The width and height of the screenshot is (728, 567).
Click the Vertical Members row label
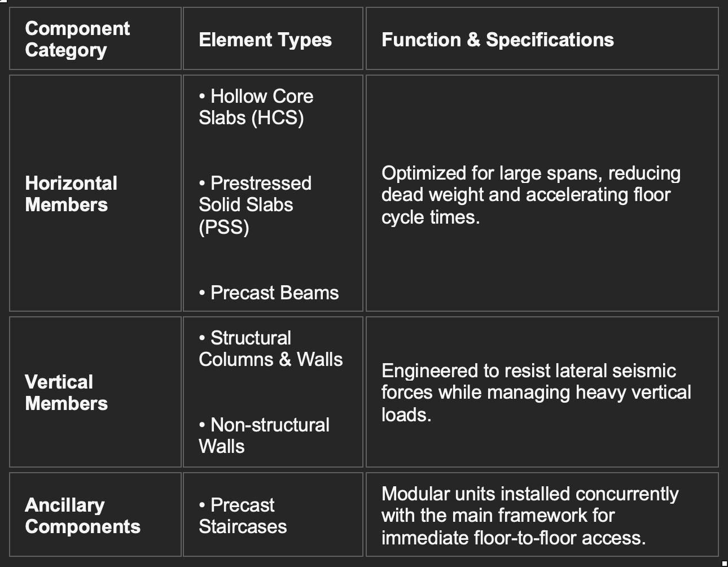[x=67, y=392]
